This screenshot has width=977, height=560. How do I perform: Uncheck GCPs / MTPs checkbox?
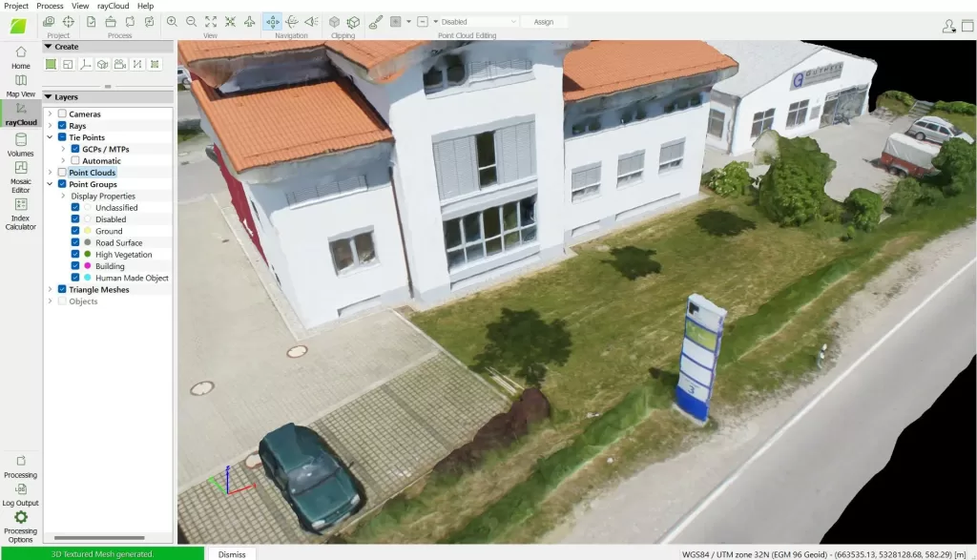(x=75, y=149)
